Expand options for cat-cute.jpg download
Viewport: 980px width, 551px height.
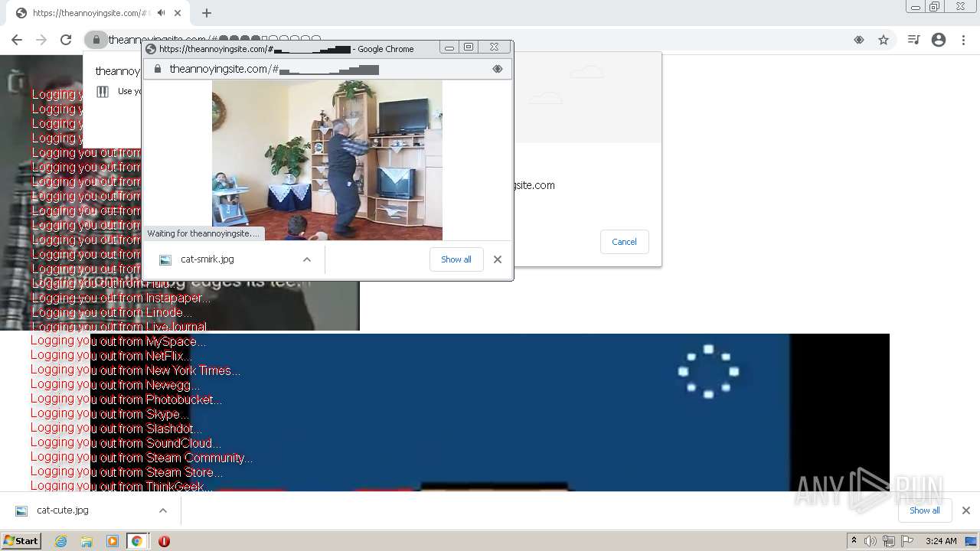pyautogui.click(x=163, y=510)
